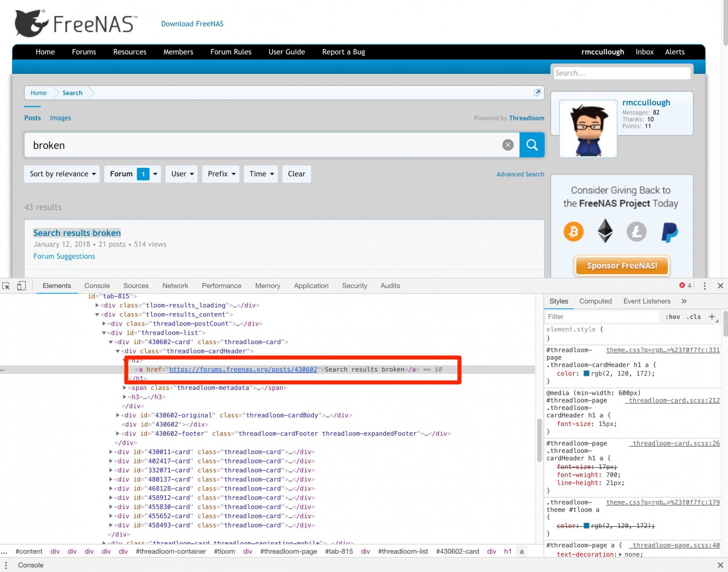Expand 430011-card div node

click(x=111, y=452)
